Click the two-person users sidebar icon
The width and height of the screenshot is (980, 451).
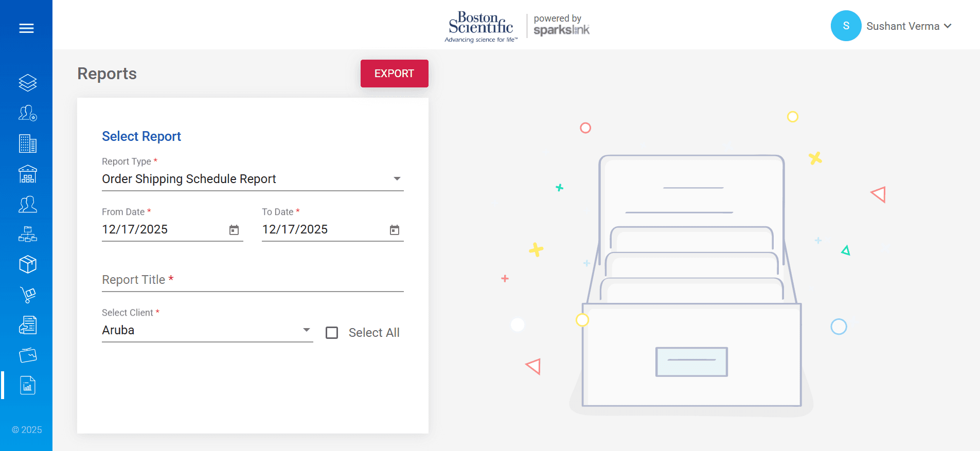[x=28, y=204]
